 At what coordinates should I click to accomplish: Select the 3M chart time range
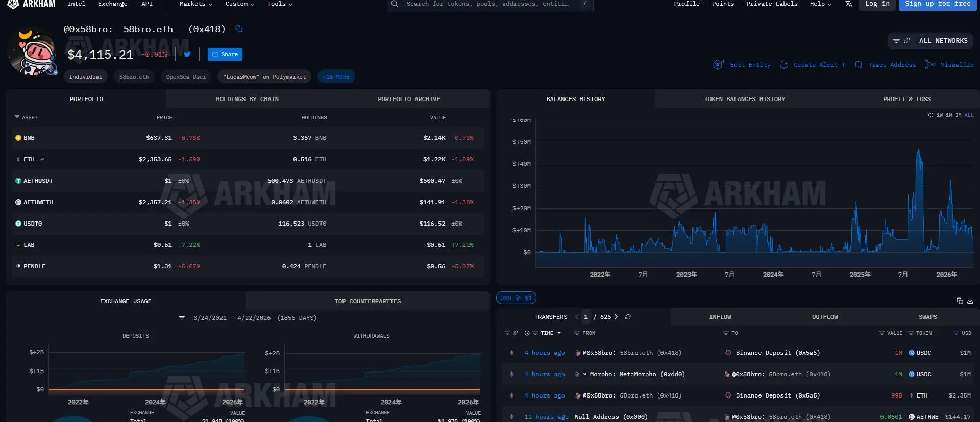tap(958, 115)
